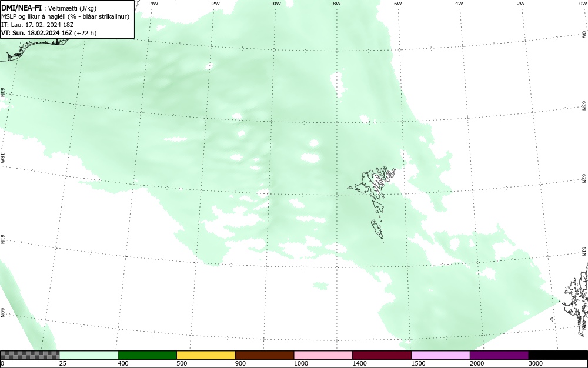Click the 0W longitude label
This screenshot has width=588, height=368.
click(582, 3)
